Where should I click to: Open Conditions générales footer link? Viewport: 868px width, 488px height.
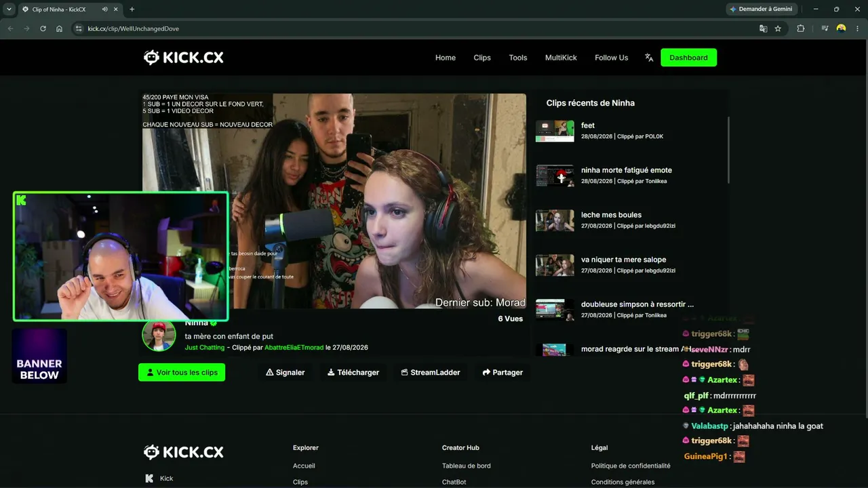tap(623, 482)
